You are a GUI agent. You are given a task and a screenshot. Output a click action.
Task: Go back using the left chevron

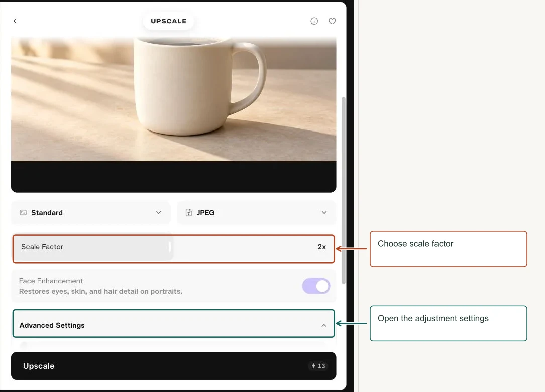click(x=15, y=21)
